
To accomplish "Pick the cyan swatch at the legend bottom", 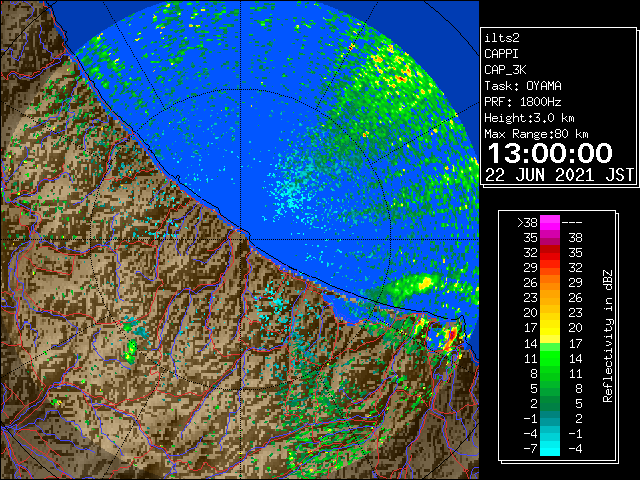I will (x=550, y=448).
